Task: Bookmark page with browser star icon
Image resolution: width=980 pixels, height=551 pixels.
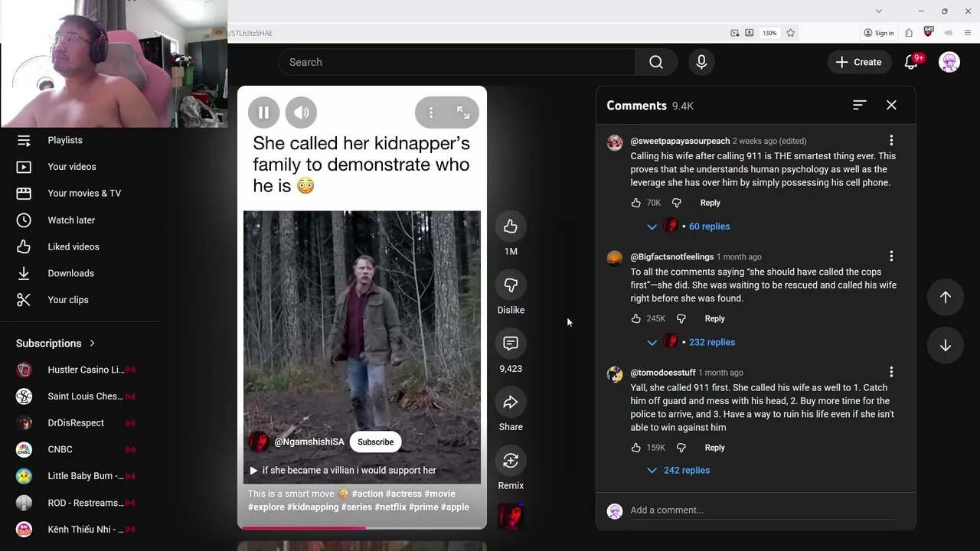Action: coord(791,33)
